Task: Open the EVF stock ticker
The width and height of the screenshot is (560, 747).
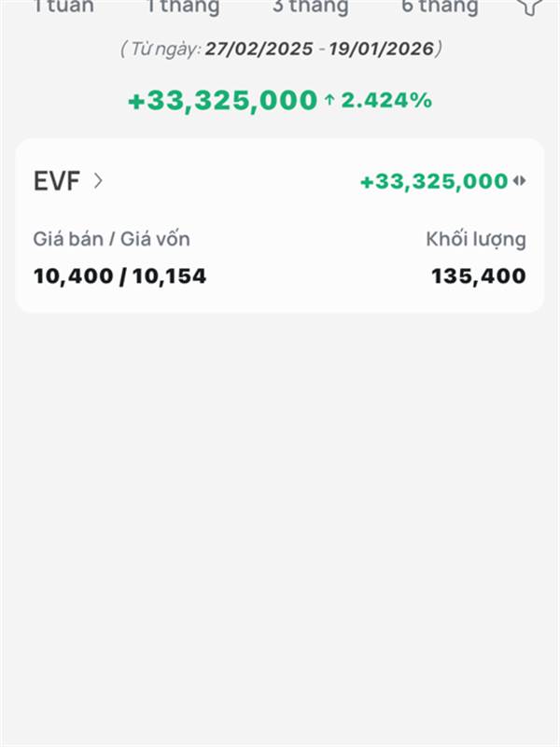Action: (x=57, y=181)
